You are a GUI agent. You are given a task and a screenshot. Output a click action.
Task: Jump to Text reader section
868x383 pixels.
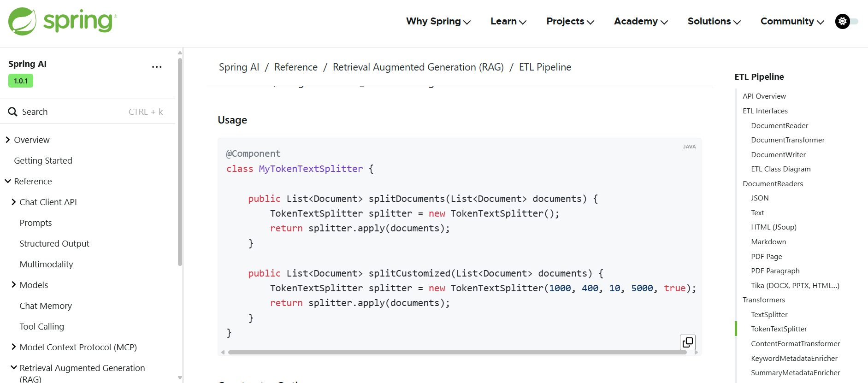click(x=757, y=212)
